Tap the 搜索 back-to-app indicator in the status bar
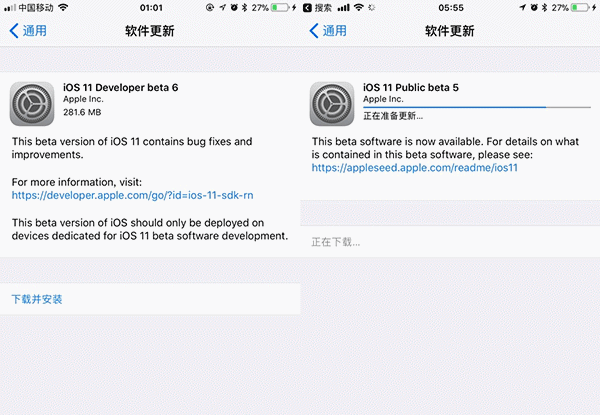Image resolution: width=600 pixels, height=415 pixels. (x=321, y=8)
